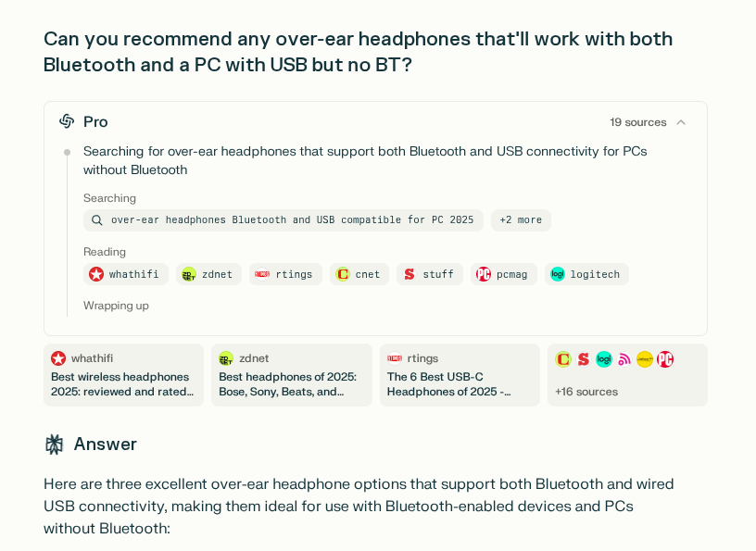Open the '+16 sources' card
The image size is (756, 551).
click(x=627, y=374)
